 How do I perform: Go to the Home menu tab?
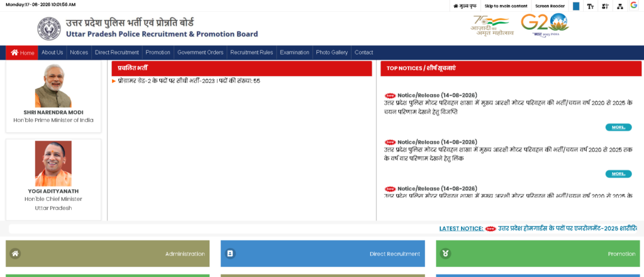22,53
